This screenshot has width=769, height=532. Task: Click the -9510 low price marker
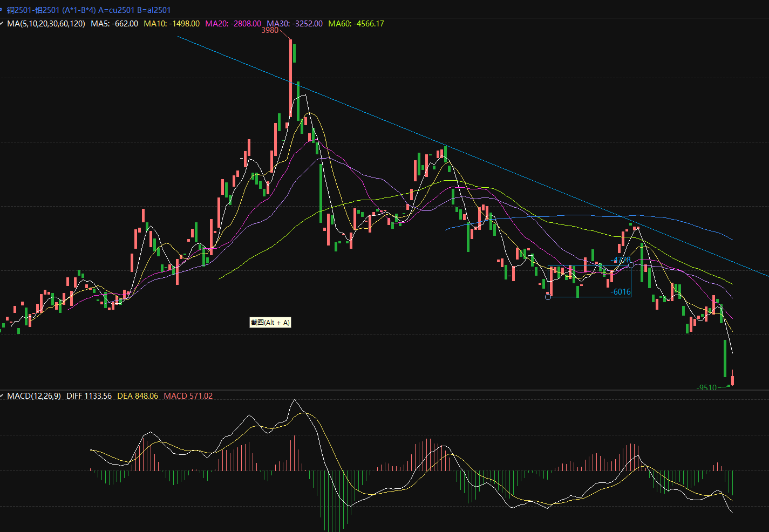(706, 387)
